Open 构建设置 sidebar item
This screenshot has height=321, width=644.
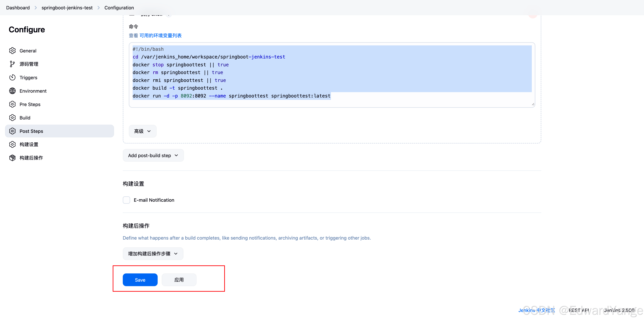(x=60, y=144)
